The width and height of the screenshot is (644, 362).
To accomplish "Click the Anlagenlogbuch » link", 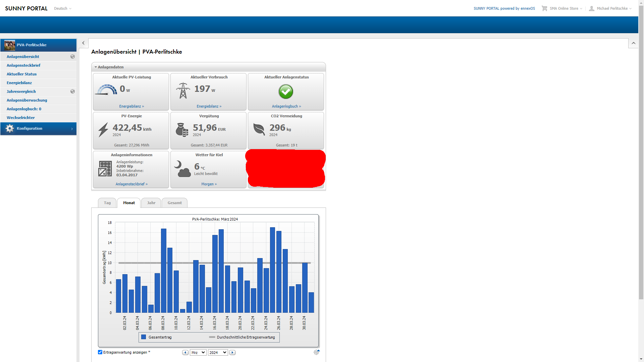I will (x=286, y=106).
